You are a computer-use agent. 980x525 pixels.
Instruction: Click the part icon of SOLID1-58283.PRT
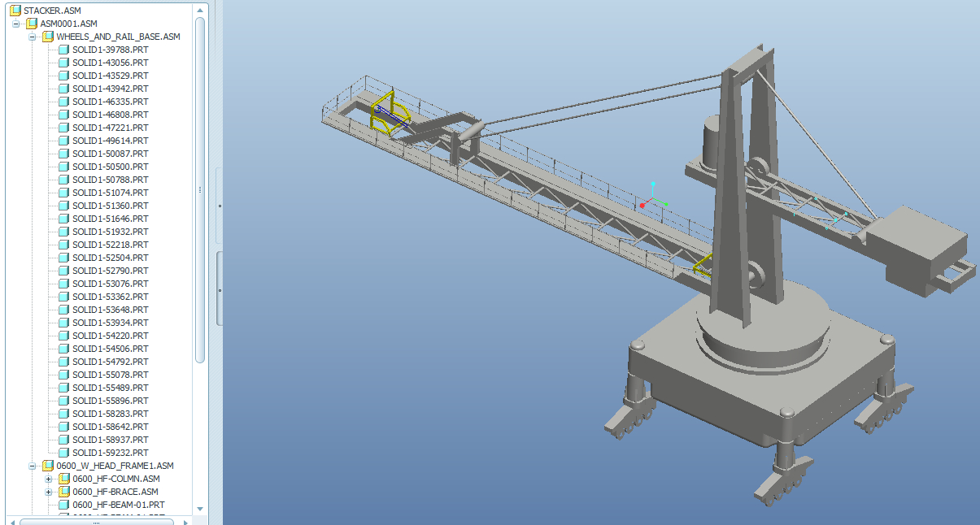(x=63, y=414)
